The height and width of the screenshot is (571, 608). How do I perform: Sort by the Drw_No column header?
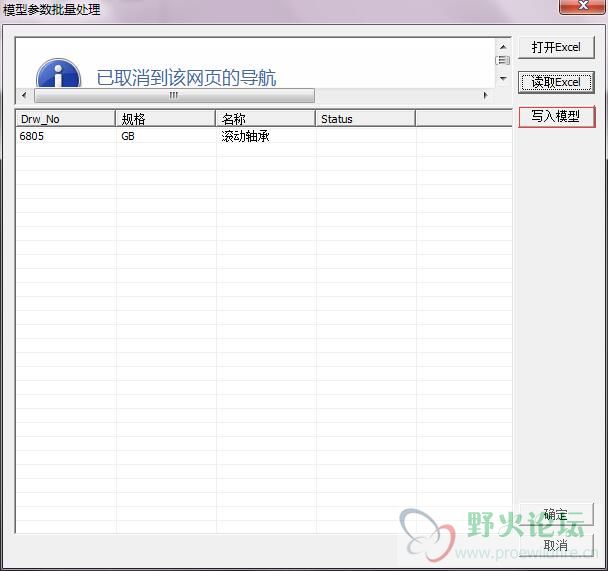66,119
